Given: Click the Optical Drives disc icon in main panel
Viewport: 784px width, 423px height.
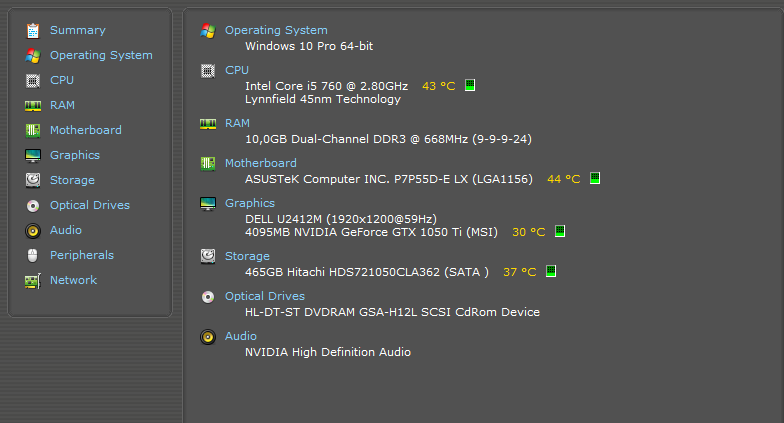Looking at the screenshot, I should pos(208,296).
